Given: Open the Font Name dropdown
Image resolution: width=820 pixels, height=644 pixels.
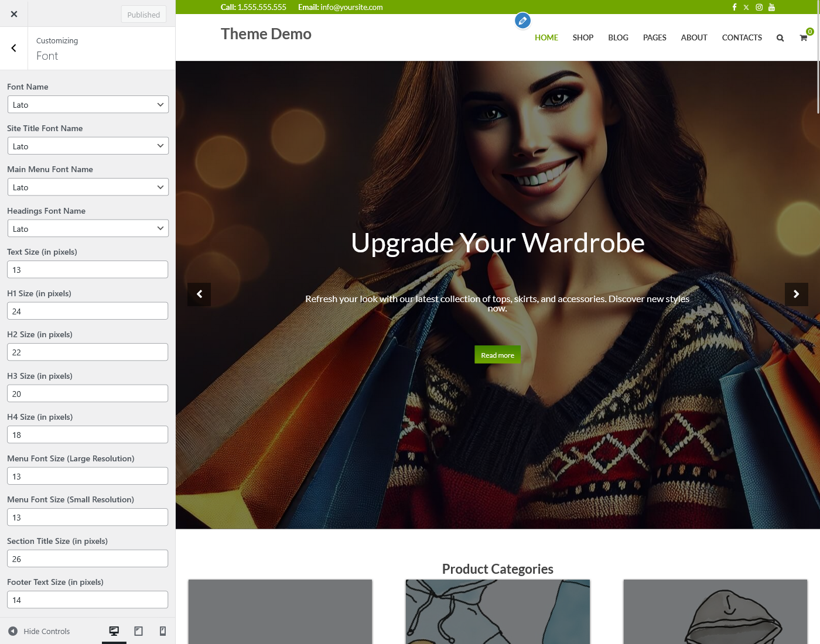Looking at the screenshot, I should [88, 105].
